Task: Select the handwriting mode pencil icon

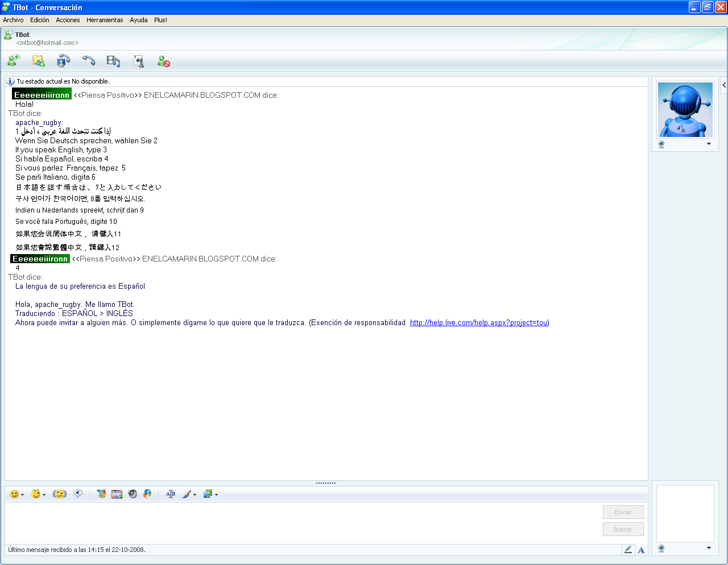Action: point(628,550)
